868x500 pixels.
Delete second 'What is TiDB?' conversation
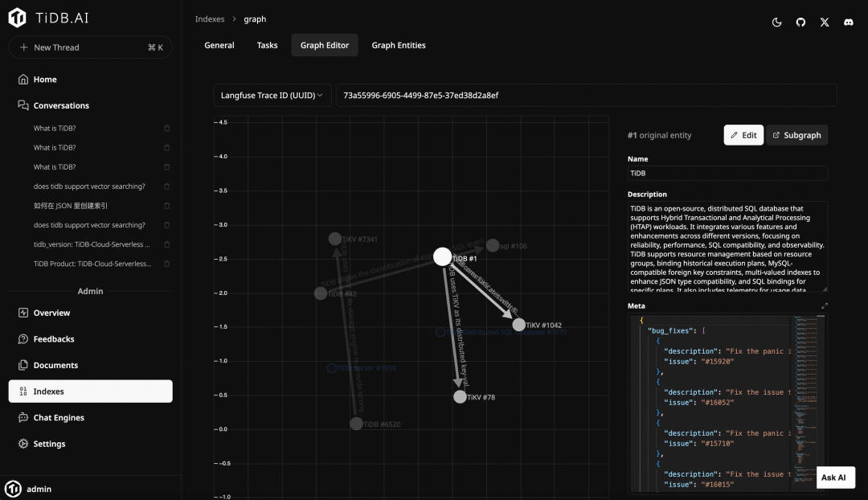click(x=166, y=147)
